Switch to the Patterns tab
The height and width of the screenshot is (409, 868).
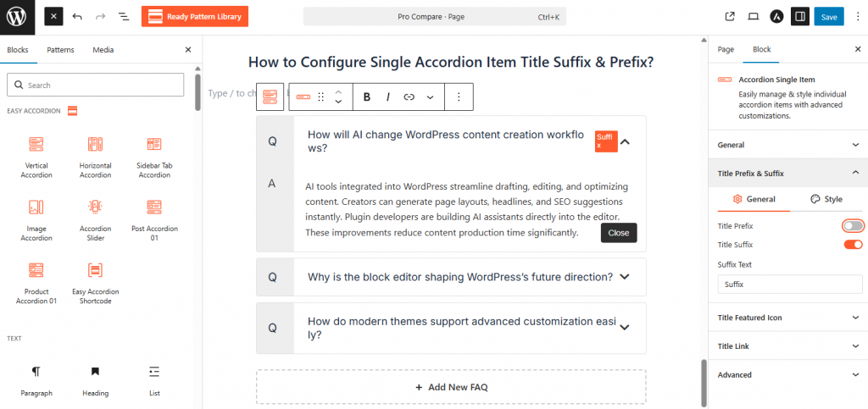pos(60,50)
